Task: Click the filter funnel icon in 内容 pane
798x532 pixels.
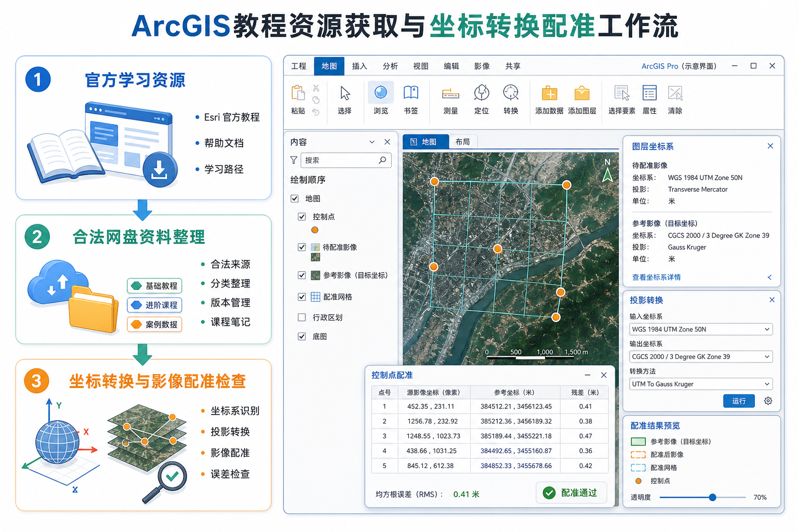Action: pos(294,160)
